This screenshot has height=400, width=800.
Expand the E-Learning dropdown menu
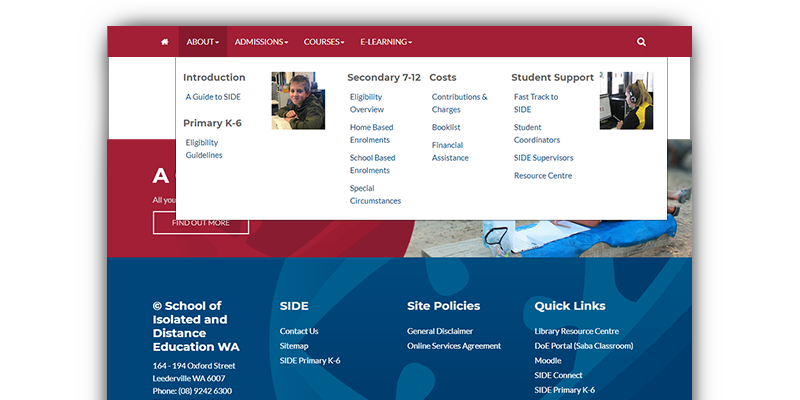(386, 42)
